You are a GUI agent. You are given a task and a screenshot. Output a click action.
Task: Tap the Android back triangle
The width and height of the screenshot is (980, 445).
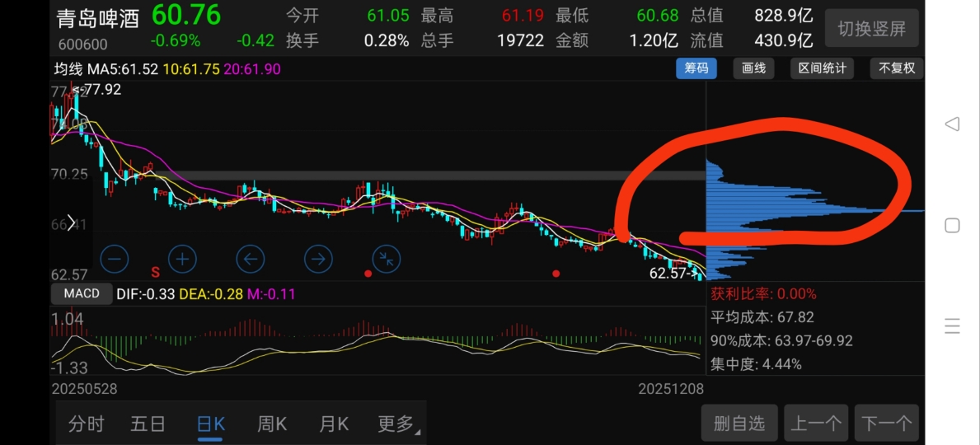coord(952,124)
